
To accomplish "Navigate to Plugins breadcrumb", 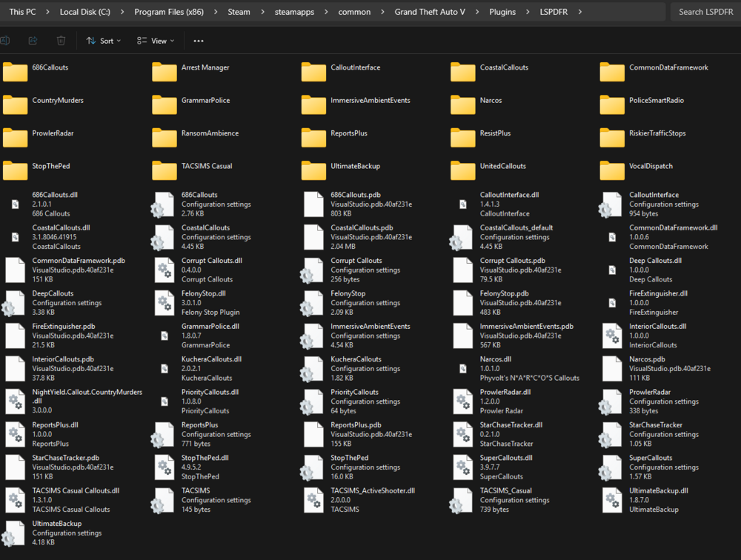I will click(502, 12).
